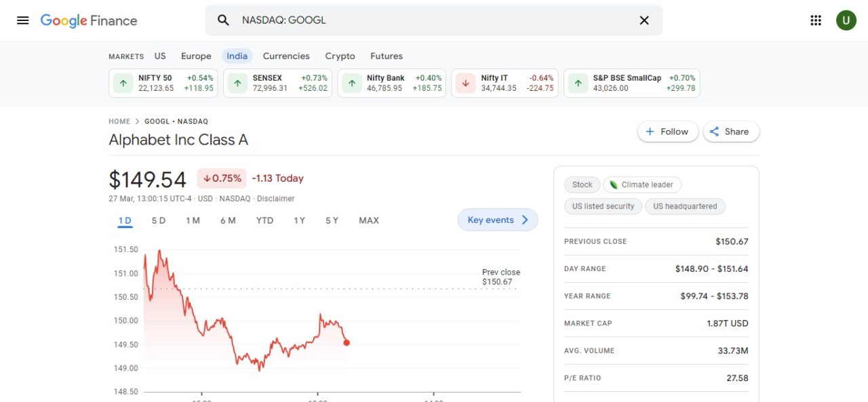Image resolution: width=868 pixels, height=402 pixels.
Task: Click the S&P BSE SmallCap arrow icon
Action: 578,83
